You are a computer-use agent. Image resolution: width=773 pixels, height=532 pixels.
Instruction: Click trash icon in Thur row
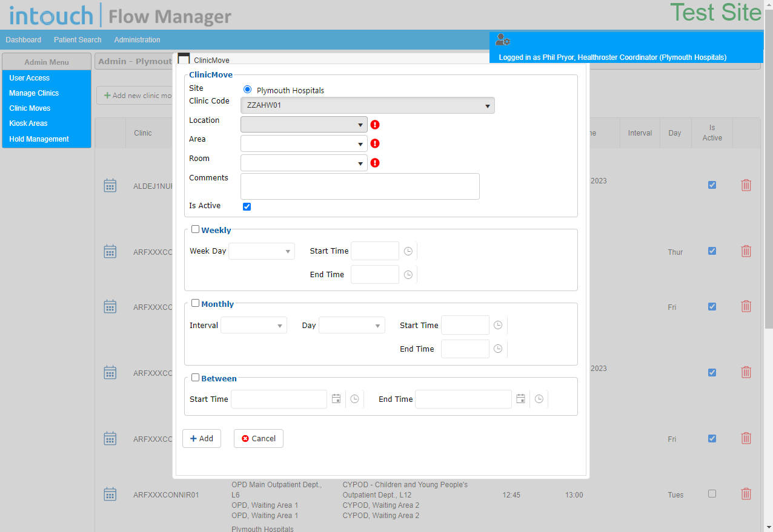pos(746,251)
